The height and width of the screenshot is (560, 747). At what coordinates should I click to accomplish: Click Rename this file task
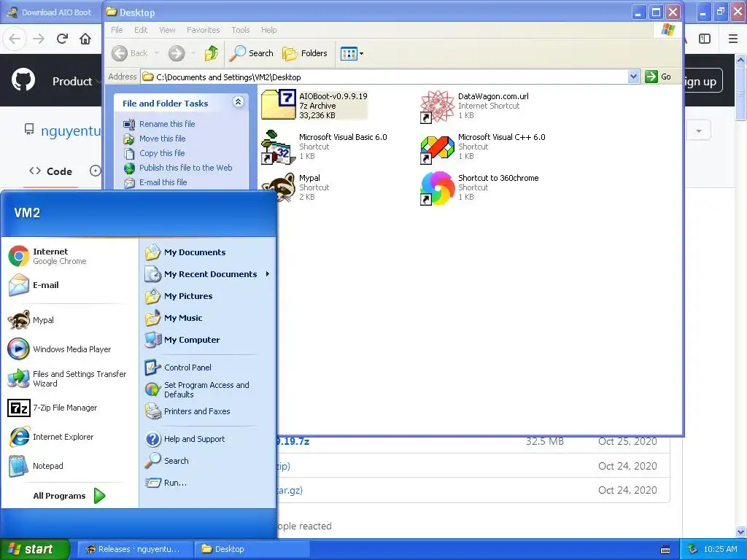pyautogui.click(x=160, y=124)
